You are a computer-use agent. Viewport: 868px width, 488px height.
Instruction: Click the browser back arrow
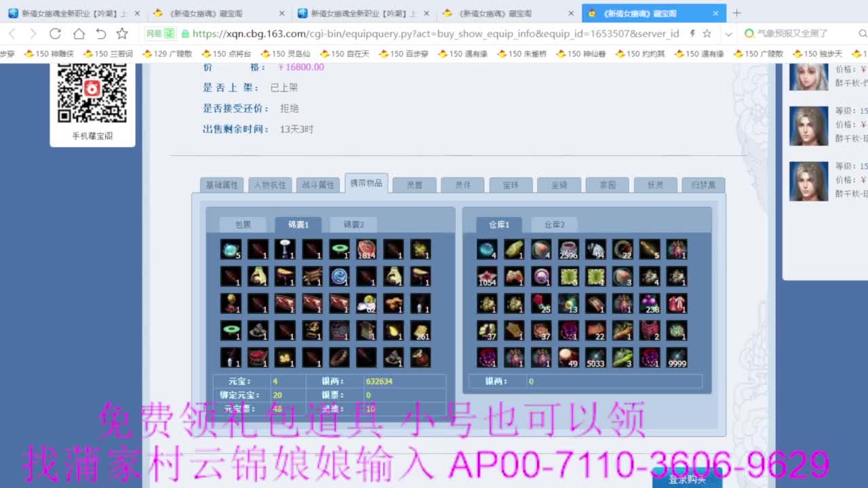point(13,33)
